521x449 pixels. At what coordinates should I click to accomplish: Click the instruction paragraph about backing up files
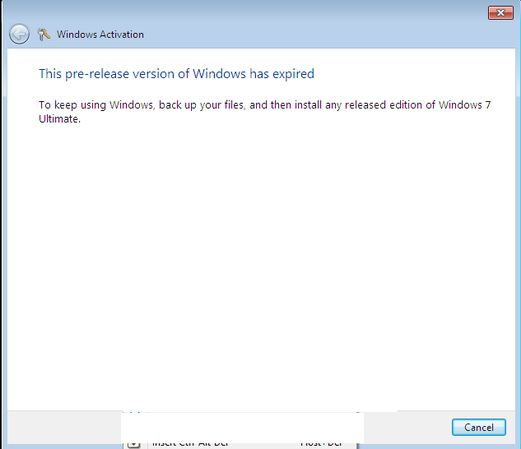point(265,112)
